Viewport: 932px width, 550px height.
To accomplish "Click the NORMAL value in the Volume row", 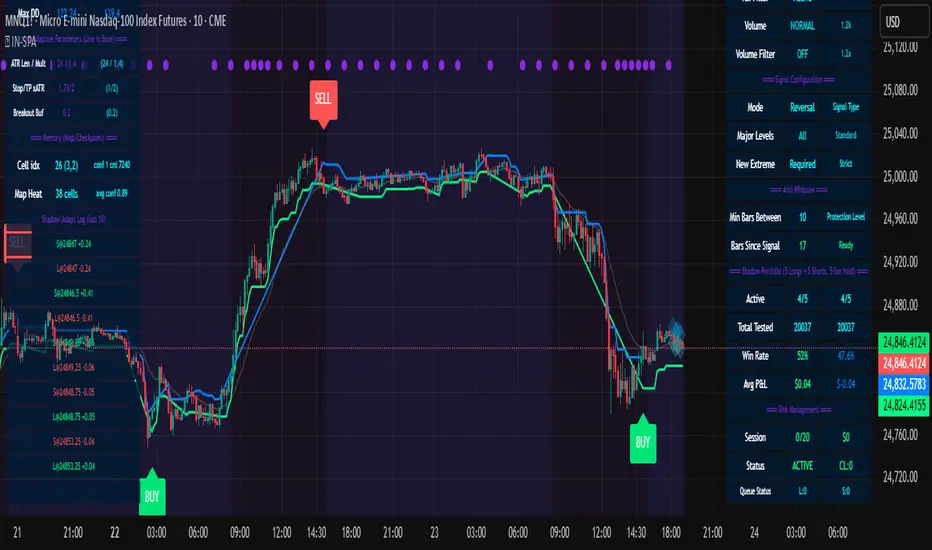I will tap(802, 26).
